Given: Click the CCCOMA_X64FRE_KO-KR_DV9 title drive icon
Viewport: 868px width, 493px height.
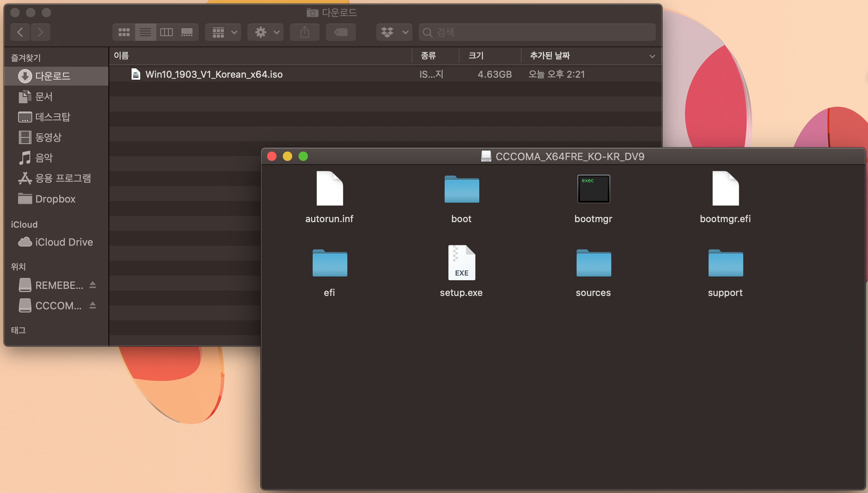Looking at the screenshot, I should coord(486,156).
